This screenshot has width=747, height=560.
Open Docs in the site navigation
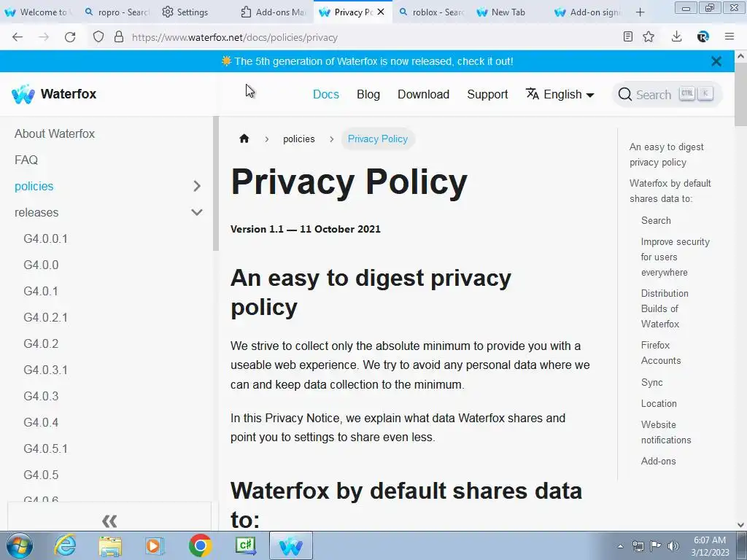(326, 94)
